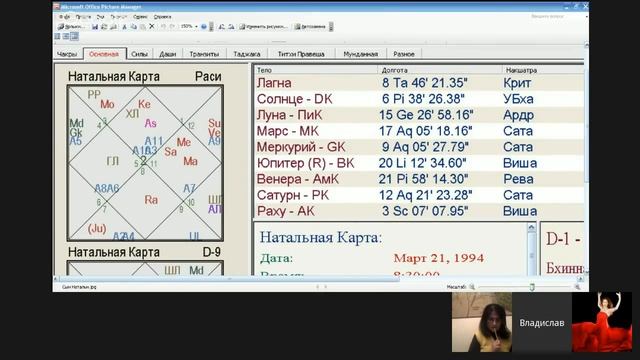Switch to Thumbnail view icon
Image resolution: width=640 pixels, height=360 pixels.
coord(58,36)
